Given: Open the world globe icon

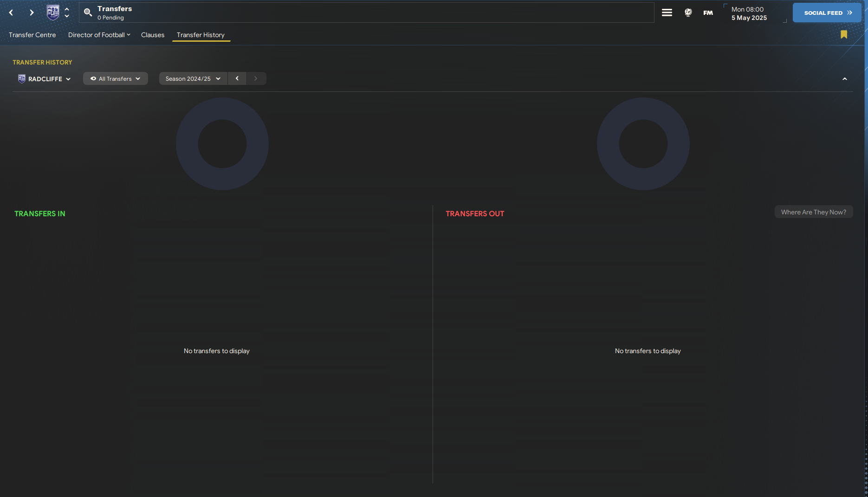Looking at the screenshot, I should [688, 13].
